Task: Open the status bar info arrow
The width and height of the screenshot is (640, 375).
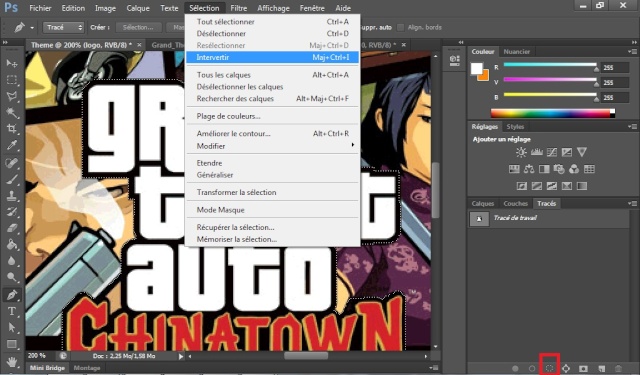Action: 181,356
